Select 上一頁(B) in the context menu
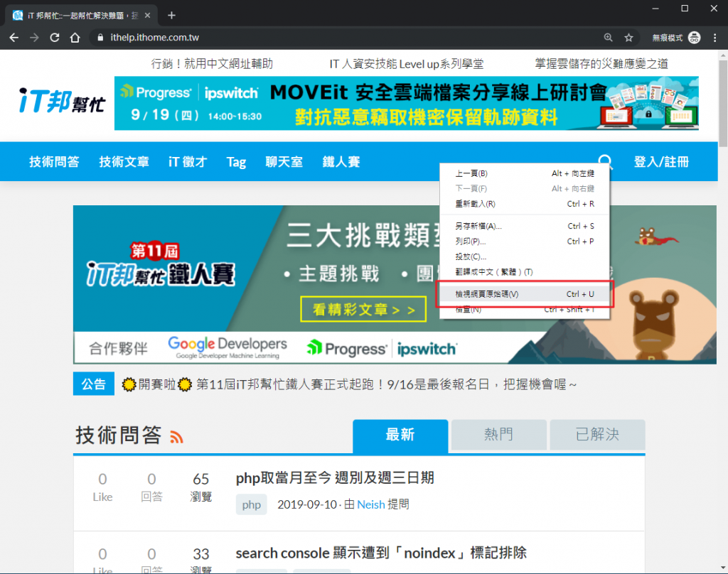 coord(525,173)
